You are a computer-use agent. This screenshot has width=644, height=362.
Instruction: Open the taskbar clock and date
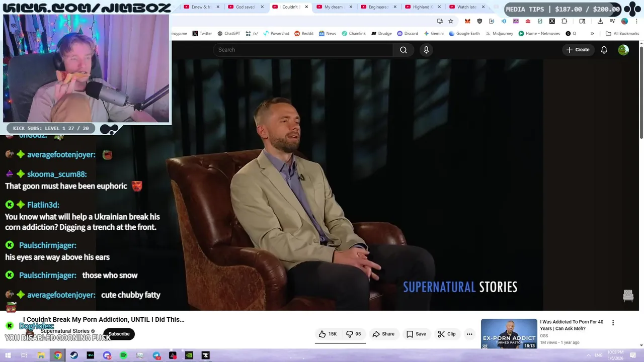coord(615,355)
